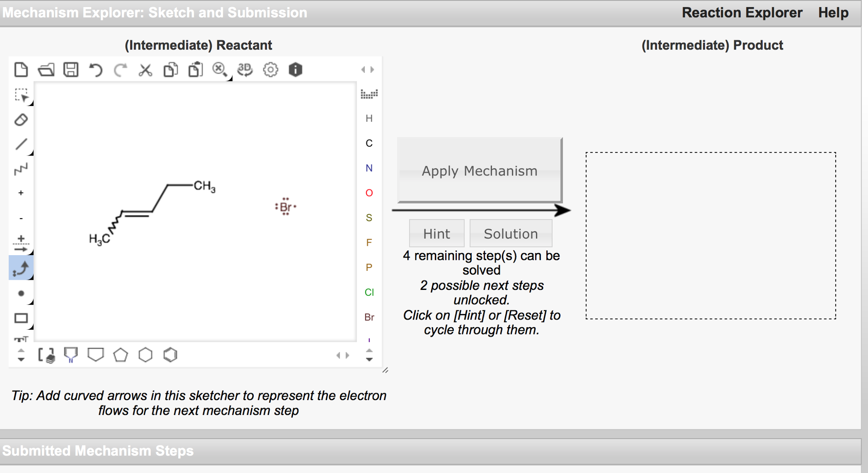Select the curved electron-flow arrow tool

point(22,268)
